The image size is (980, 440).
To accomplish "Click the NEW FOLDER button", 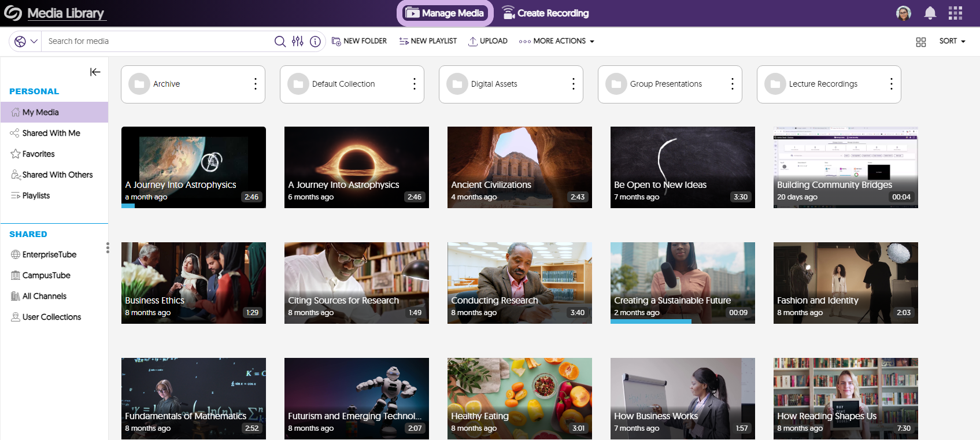I will [359, 41].
